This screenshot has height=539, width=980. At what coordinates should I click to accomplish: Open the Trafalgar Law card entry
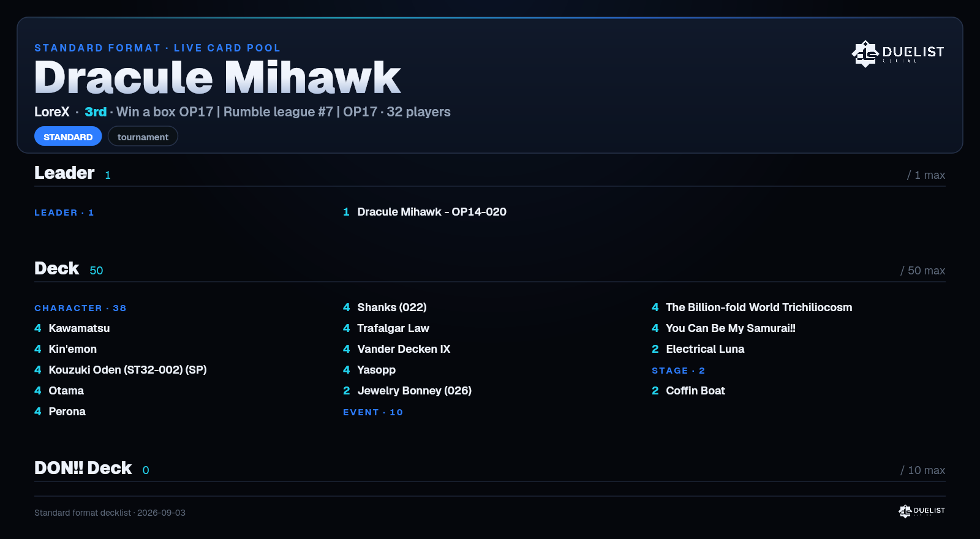click(x=386, y=328)
